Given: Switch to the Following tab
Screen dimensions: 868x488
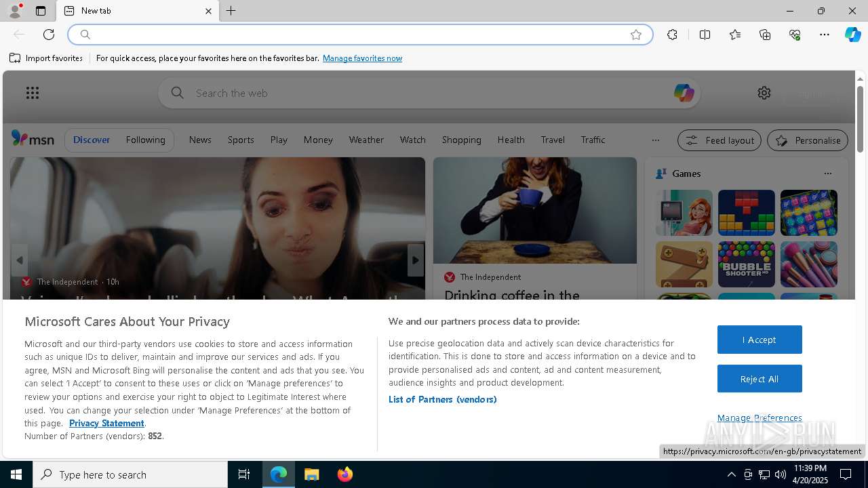Looking at the screenshot, I should coord(145,140).
